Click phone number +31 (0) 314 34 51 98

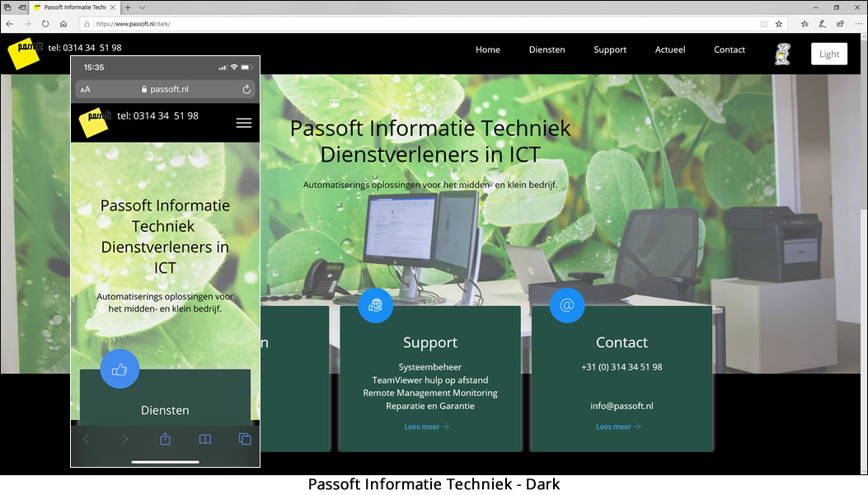(622, 367)
